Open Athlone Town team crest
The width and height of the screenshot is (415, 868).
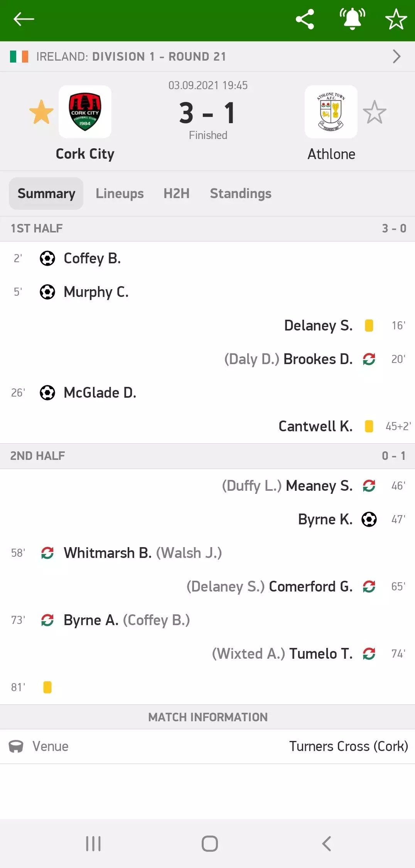click(331, 112)
